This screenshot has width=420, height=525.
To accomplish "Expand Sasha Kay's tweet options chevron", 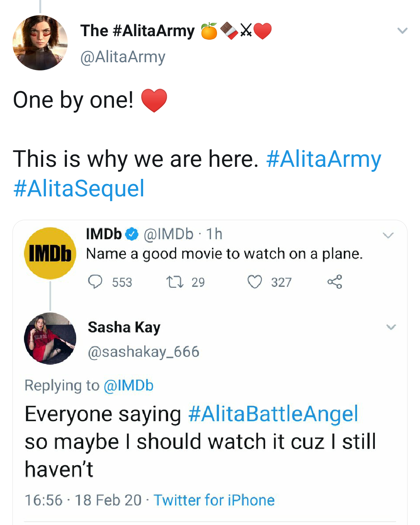I will click(x=391, y=327).
